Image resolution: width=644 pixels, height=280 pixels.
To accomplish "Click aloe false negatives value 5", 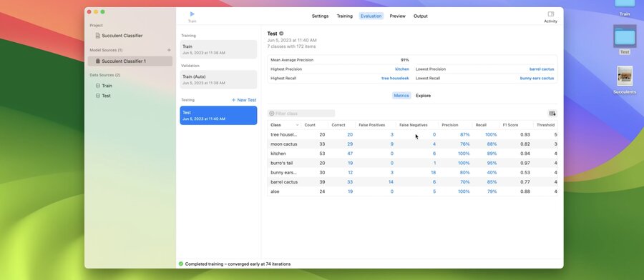I will (x=434, y=191).
